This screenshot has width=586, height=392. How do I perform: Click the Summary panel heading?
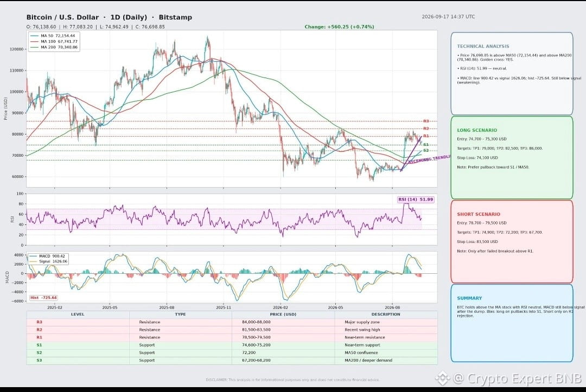[x=469, y=298]
